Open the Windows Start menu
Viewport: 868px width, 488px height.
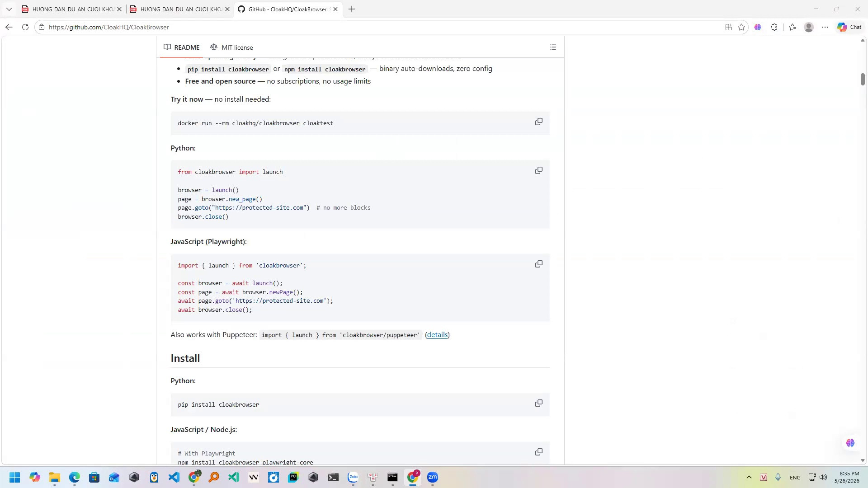[x=15, y=477]
